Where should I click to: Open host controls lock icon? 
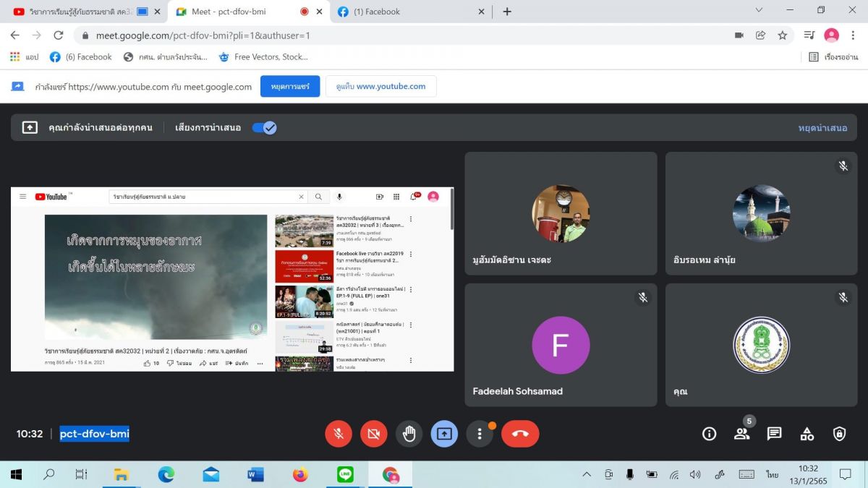click(839, 434)
